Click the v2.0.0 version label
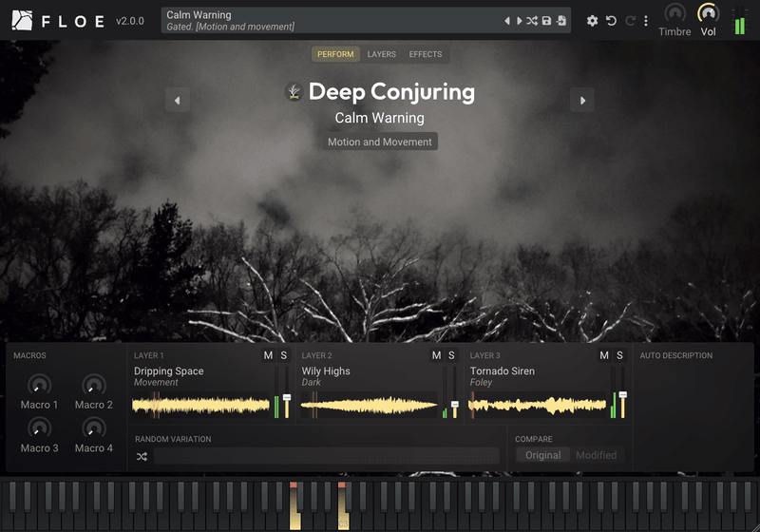 pos(130,21)
